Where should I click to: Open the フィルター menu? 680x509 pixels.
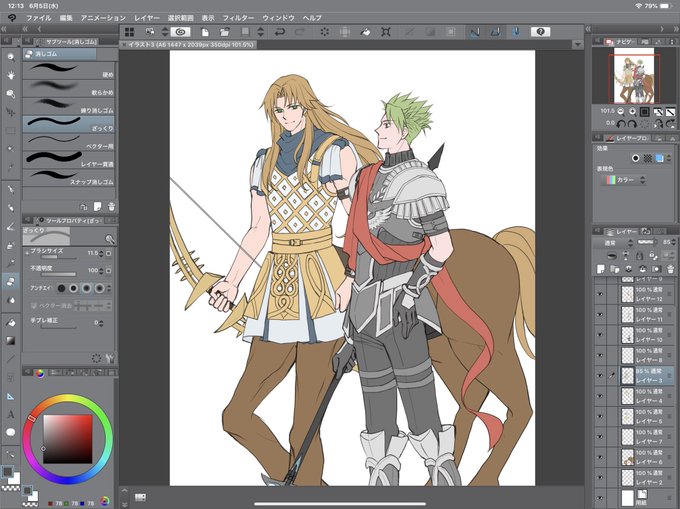coord(238,18)
